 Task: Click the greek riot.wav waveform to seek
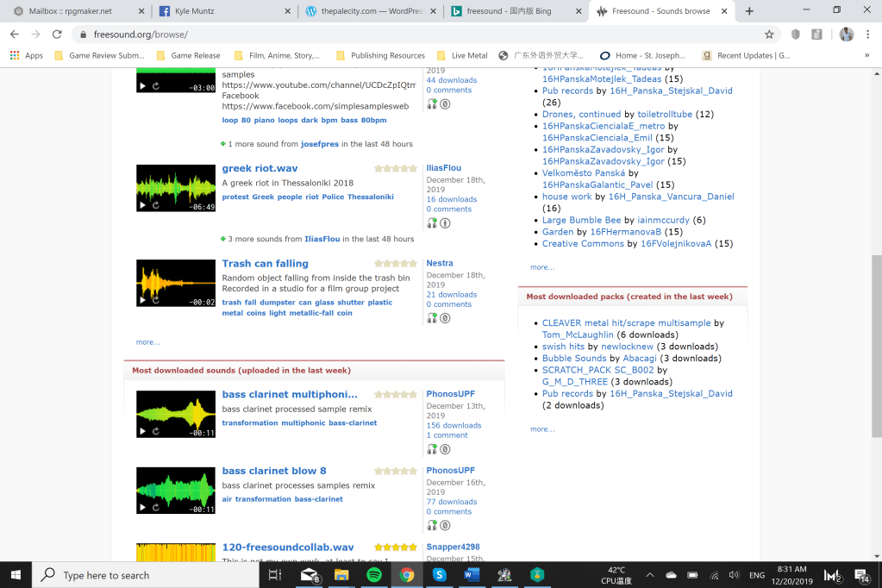coord(176,183)
